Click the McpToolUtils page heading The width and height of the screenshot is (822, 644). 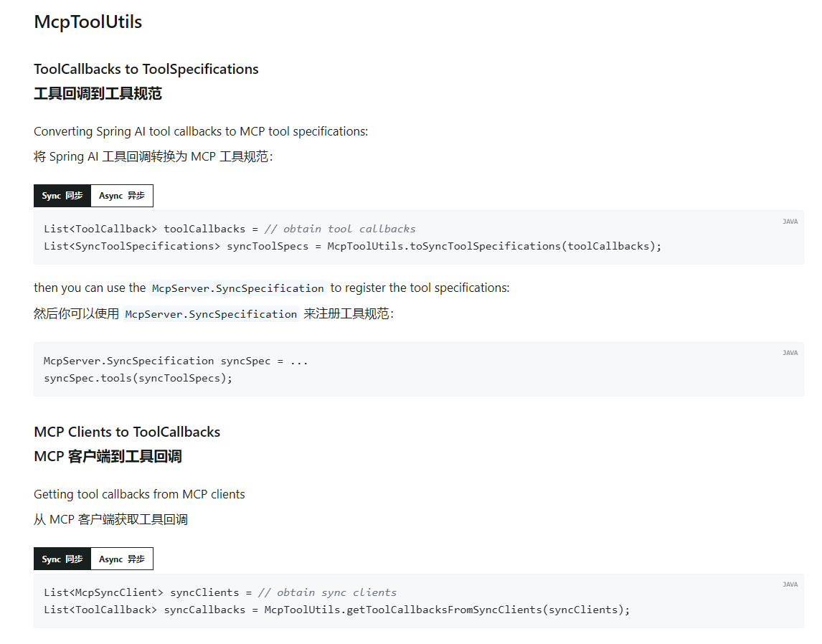(88, 22)
